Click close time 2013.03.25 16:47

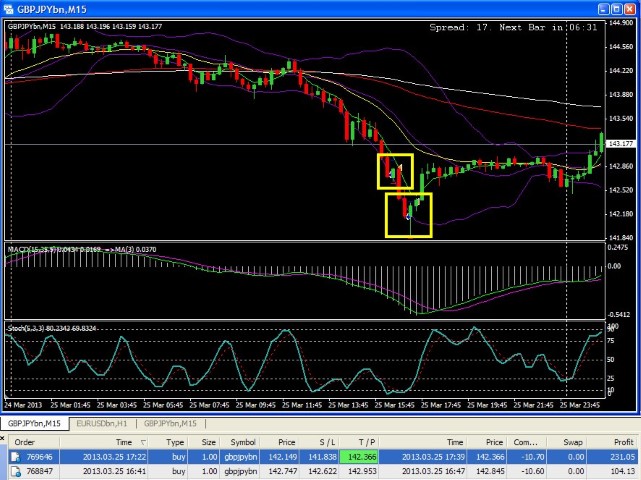(x=433, y=471)
